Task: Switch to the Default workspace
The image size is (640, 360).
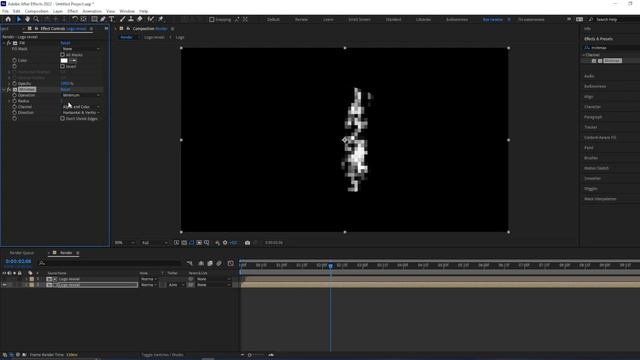Action: (273, 20)
